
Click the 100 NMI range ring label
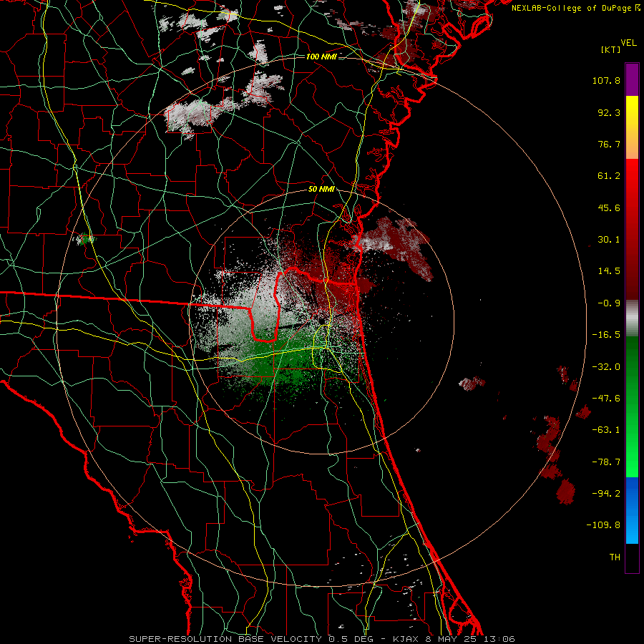click(321, 57)
